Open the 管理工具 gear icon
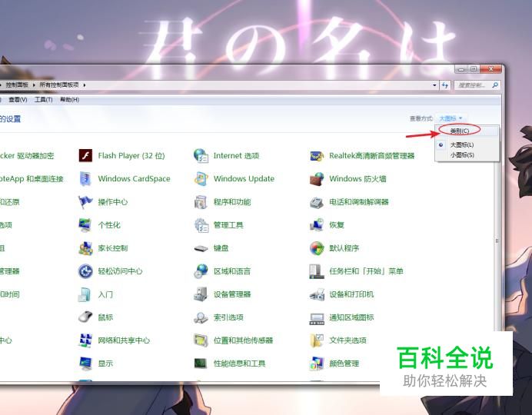Image resolution: width=532 pixels, height=415 pixels. [x=201, y=224]
